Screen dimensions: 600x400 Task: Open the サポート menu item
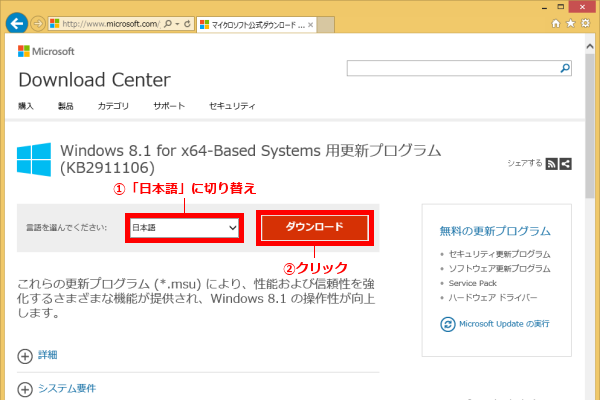169,106
